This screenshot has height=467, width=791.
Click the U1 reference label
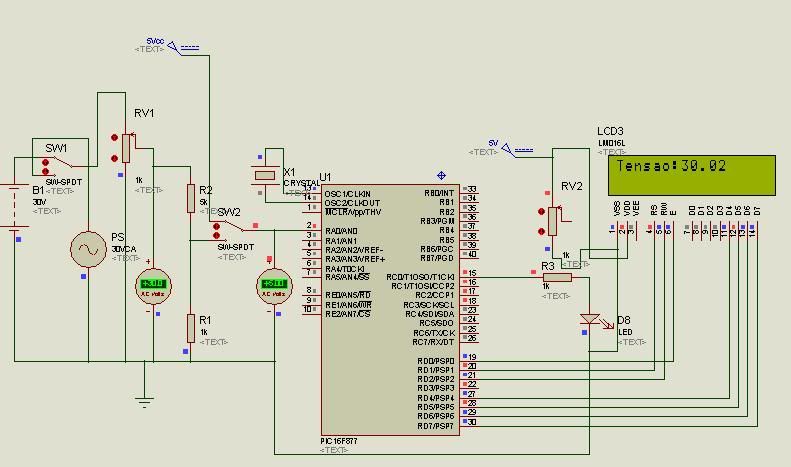[325, 177]
